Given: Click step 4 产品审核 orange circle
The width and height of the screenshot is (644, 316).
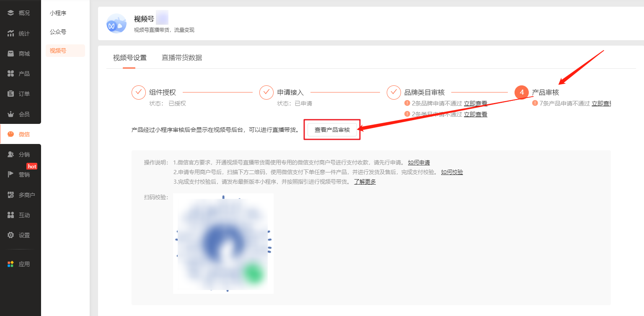Looking at the screenshot, I should 522,92.
